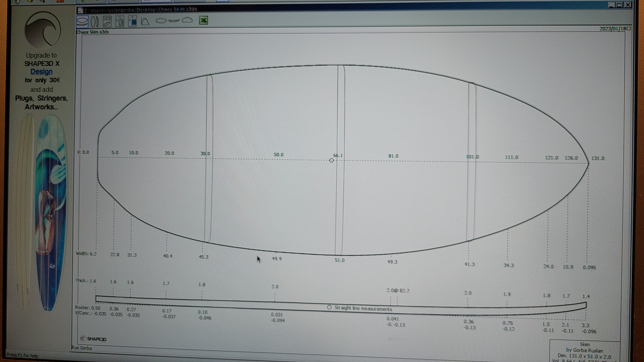This screenshot has width=644, height=362.
Task: Show the cross-section slice view icon
Action: tap(187, 21)
